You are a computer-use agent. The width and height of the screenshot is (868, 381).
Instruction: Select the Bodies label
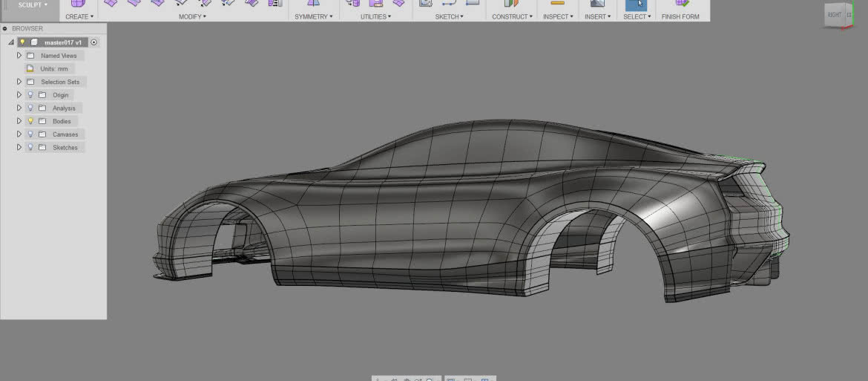point(62,121)
